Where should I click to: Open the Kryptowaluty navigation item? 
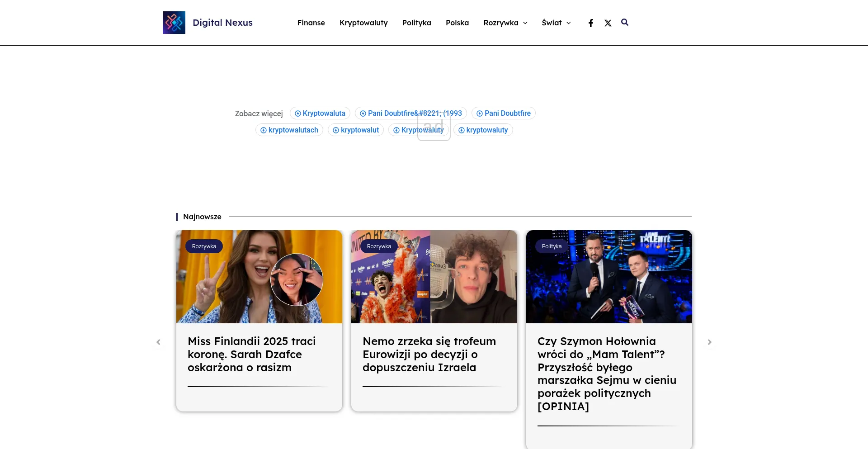pyautogui.click(x=363, y=23)
